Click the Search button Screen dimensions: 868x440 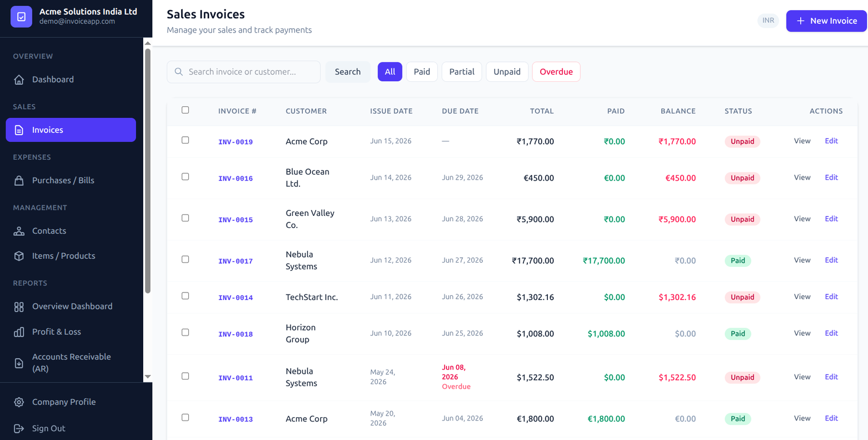pos(348,72)
